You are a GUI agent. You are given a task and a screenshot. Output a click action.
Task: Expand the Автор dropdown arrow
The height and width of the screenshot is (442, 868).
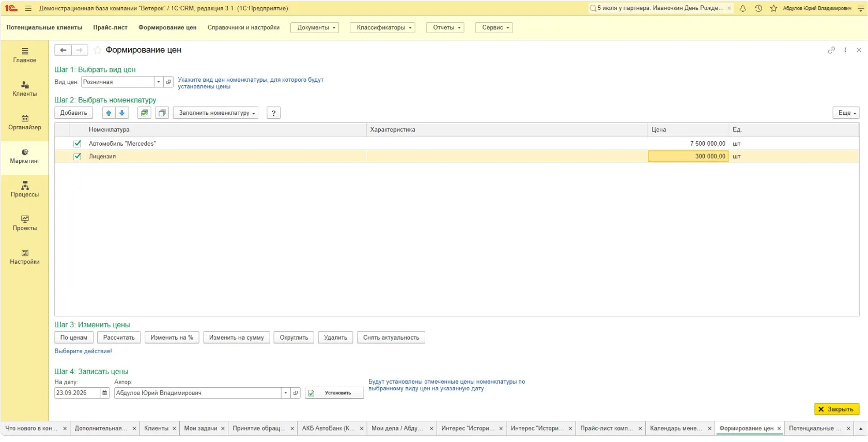286,393
